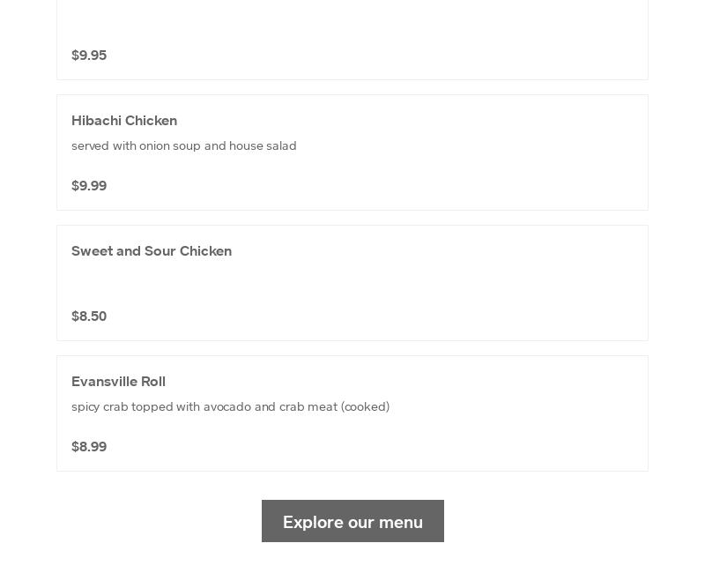
Task: Click the word "Roll" in Evansville Roll title
Action: point(153,382)
